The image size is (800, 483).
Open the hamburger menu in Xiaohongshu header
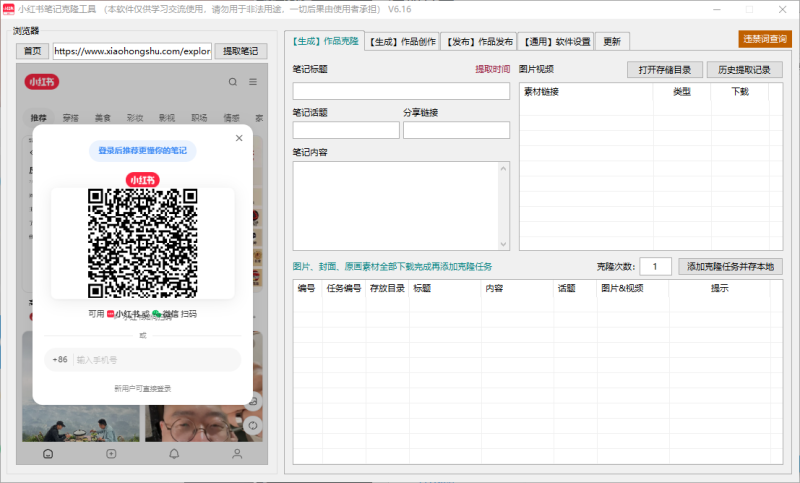(253, 82)
